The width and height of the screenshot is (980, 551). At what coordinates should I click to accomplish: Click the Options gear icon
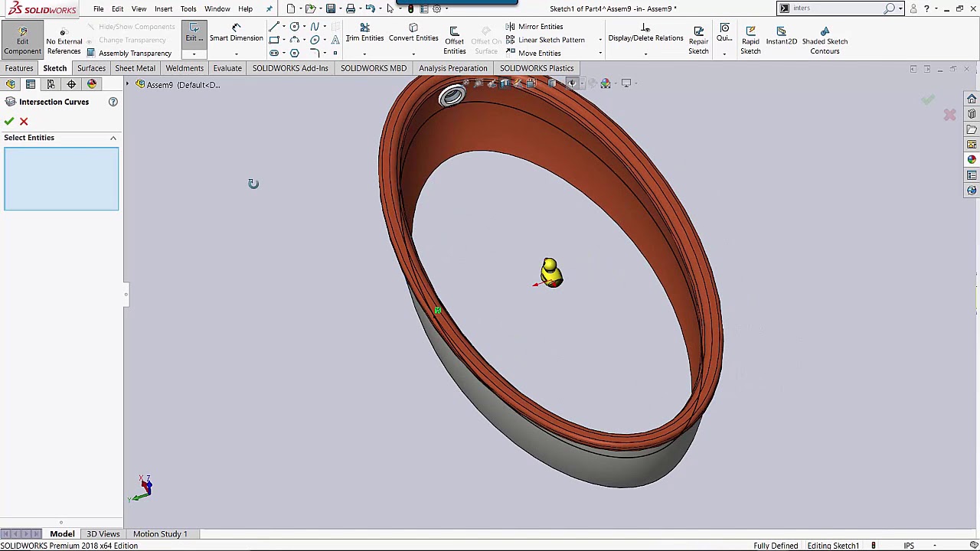(x=437, y=8)
